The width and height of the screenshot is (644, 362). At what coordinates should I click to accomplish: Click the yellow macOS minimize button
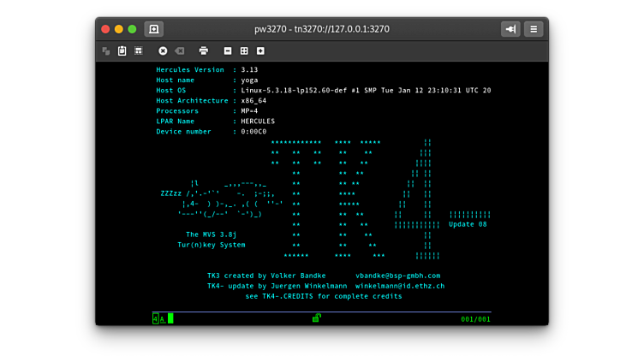pyautogui.click(x=119, y=29)
